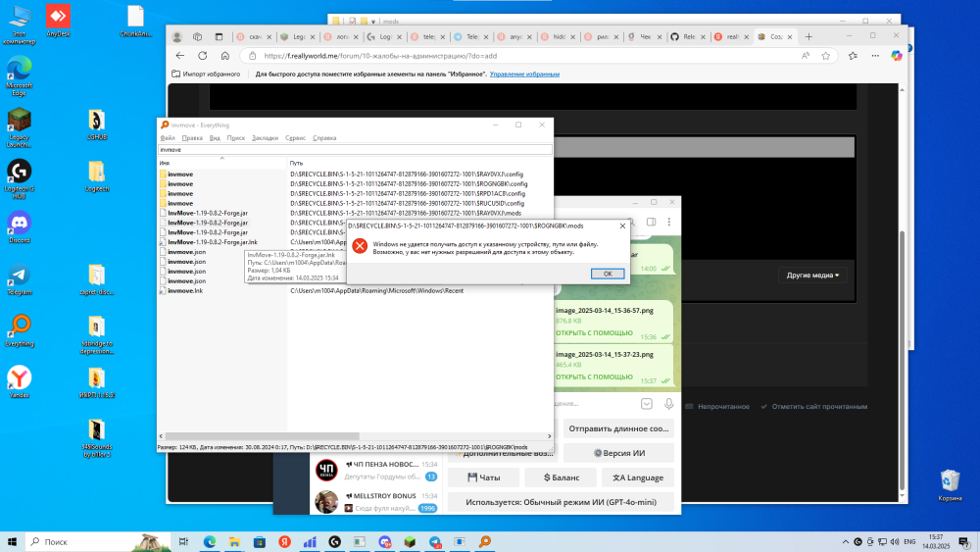Open the Copilot icon in Edge
The width and height of the screenshot is (980, 552).
point(897,56)
